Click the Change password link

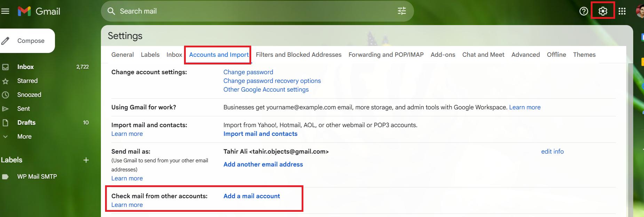click(x=248, y=72)
